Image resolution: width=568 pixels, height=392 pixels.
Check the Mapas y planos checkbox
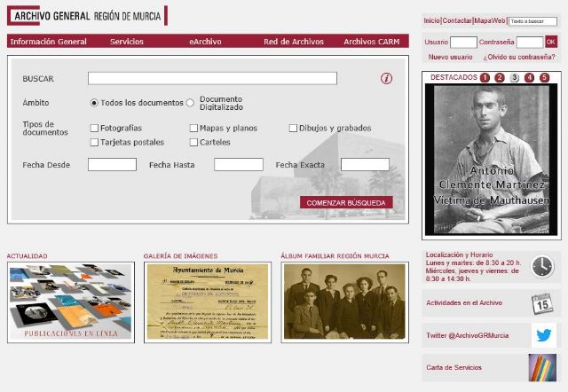point(193,128)
